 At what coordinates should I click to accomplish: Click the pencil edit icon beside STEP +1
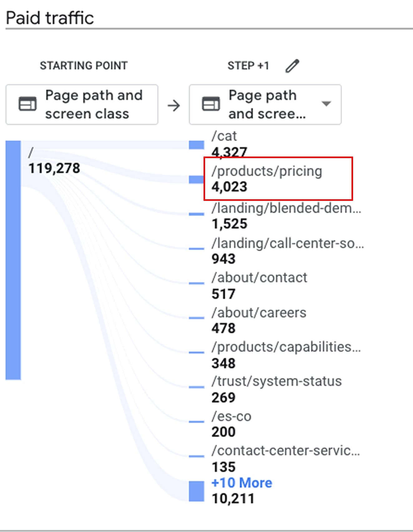(292, 66)
